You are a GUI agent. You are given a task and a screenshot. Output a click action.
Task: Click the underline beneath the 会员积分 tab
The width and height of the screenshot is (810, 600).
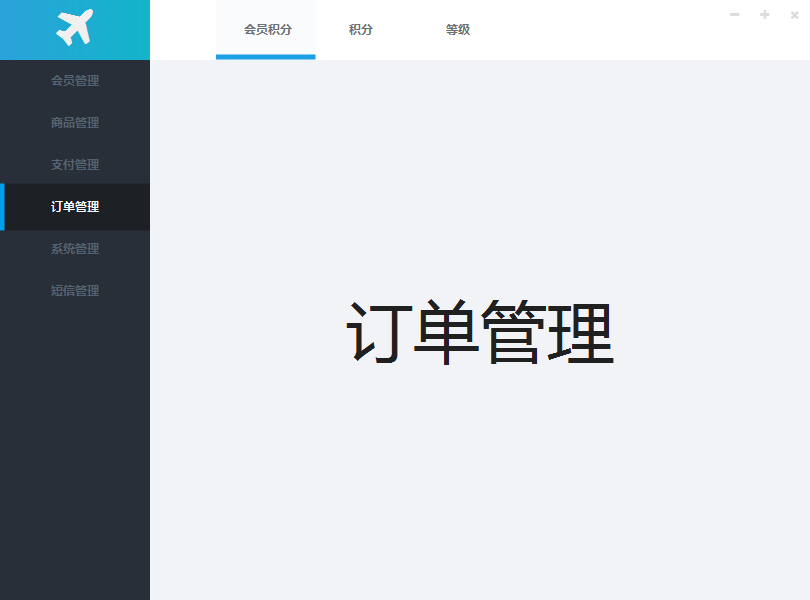(265, 58)
